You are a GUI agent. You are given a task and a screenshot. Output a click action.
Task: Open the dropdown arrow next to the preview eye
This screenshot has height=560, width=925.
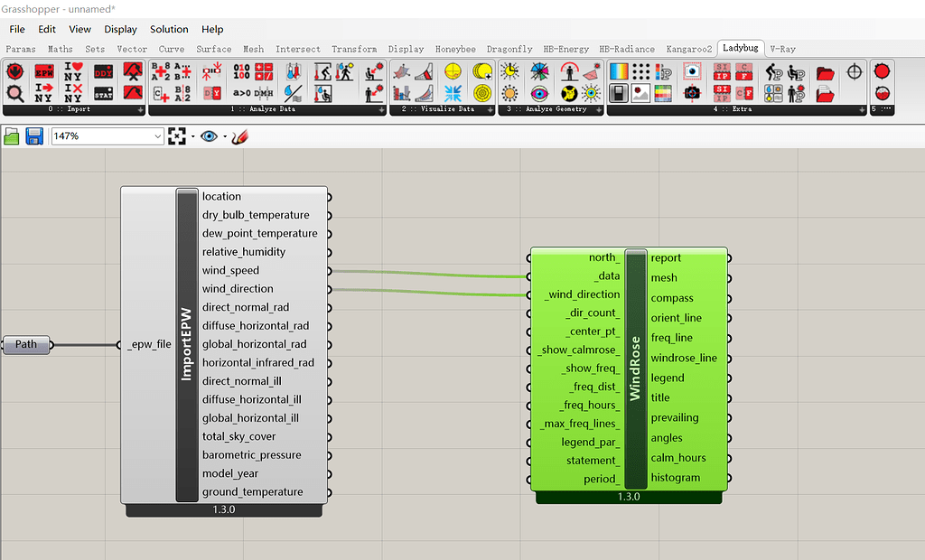coord(224,137)
